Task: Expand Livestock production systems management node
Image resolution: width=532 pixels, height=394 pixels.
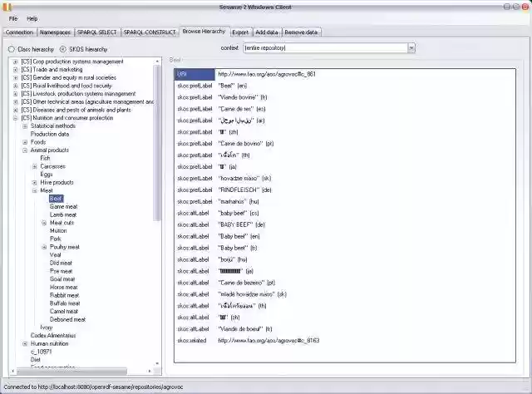Action: 15,94
